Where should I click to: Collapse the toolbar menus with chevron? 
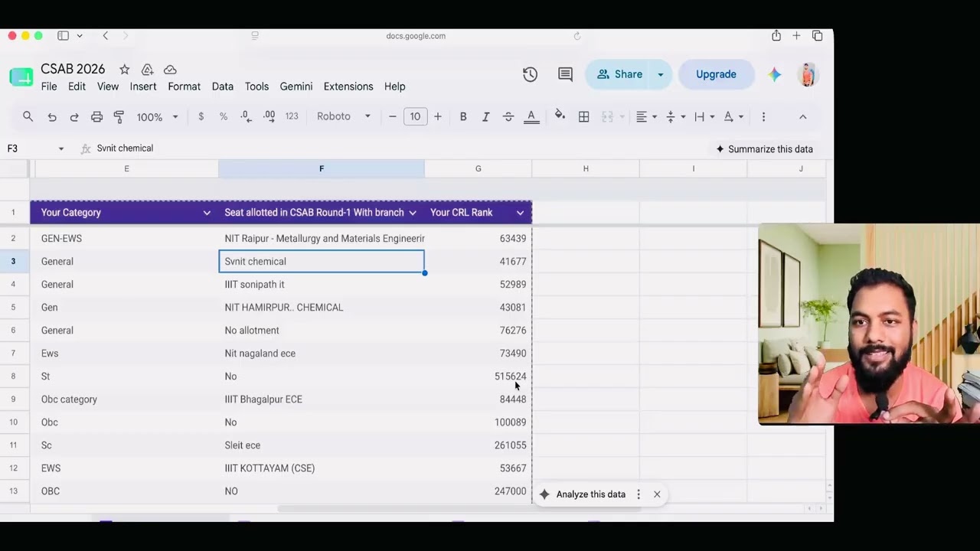[x=802, y=116]
